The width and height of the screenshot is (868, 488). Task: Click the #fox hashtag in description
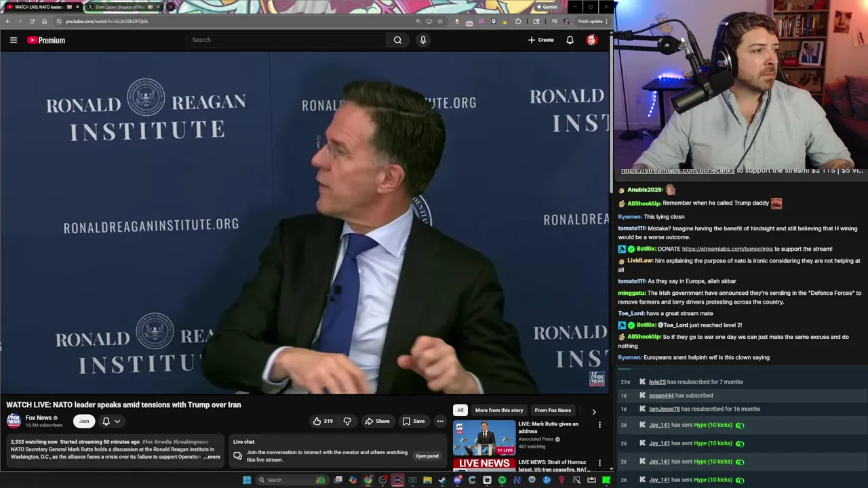tap(148, 442)
